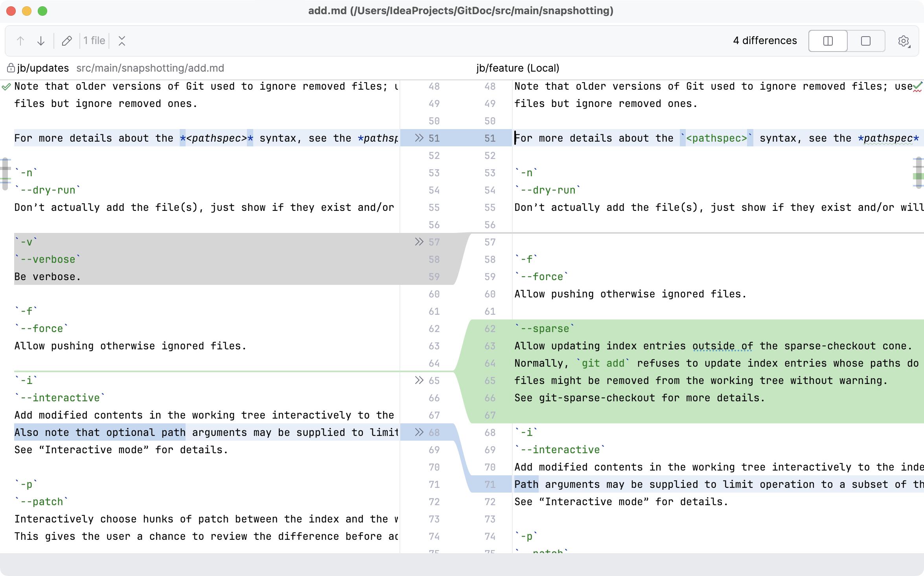
Task: Click right pane scrollbar marker strip
Action: [918, 173]
